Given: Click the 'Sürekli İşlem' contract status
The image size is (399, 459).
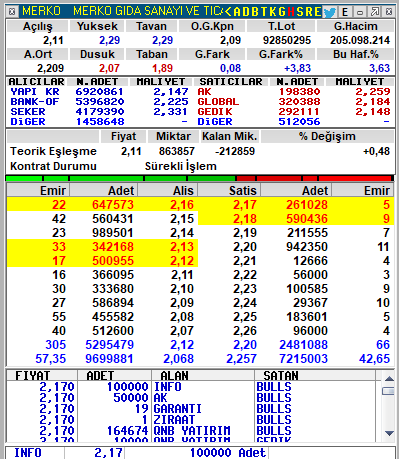Looking at the screenshot, I should (181, 166).
